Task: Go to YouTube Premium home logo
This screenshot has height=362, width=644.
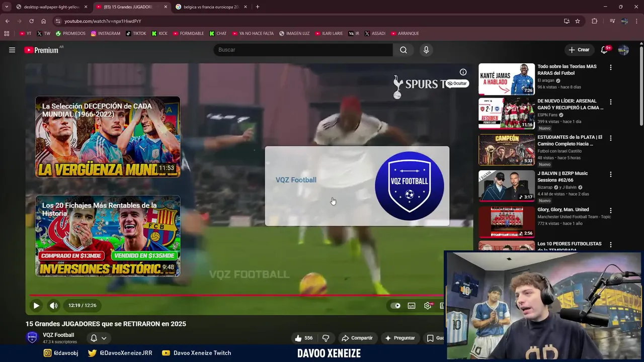Action: (x=41, y=50)
